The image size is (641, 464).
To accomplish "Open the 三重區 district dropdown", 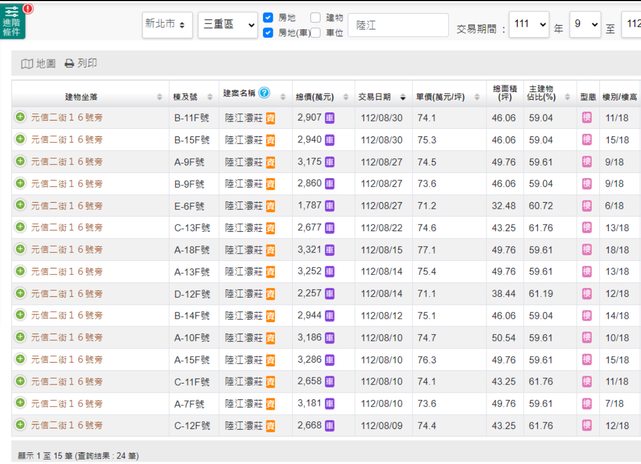I will coord(227,26).
